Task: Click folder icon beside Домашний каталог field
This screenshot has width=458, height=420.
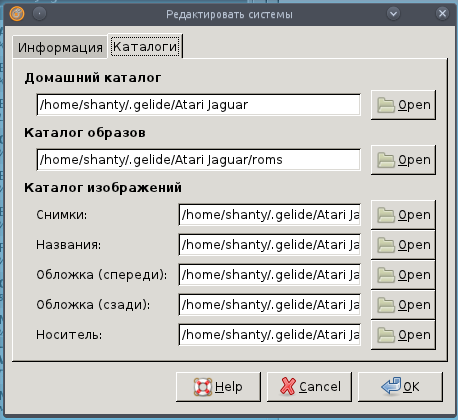Action: (386, 105)
